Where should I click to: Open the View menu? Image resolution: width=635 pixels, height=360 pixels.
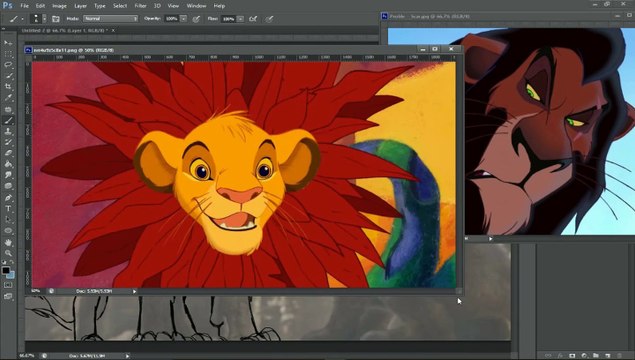coord(173,6)
